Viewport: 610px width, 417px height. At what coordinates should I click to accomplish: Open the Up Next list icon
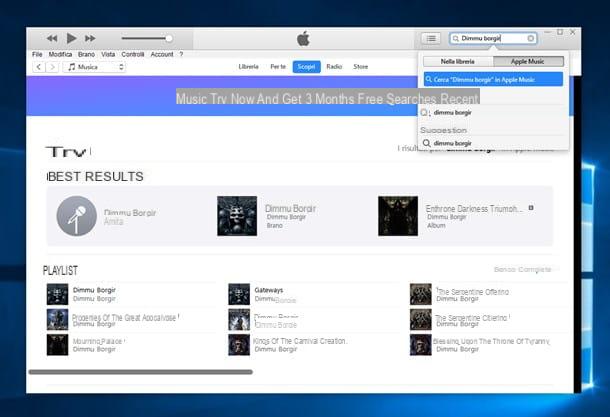pyautogui.click(x=431, y=38)
